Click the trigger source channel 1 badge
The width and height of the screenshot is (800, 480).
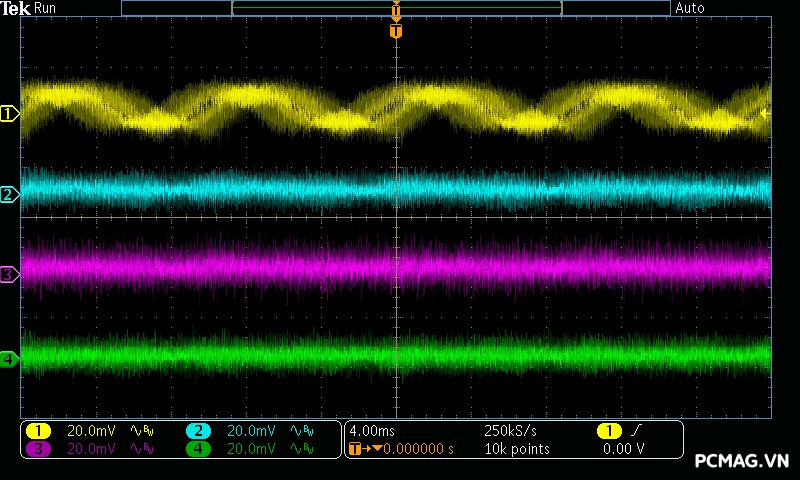pos(608,430)
